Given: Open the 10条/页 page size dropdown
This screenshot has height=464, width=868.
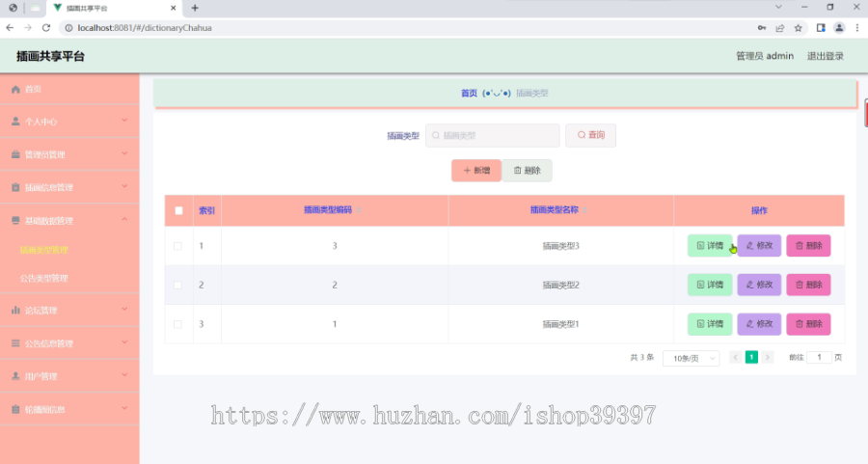Looking at the screenshot, I should [691, 358].
